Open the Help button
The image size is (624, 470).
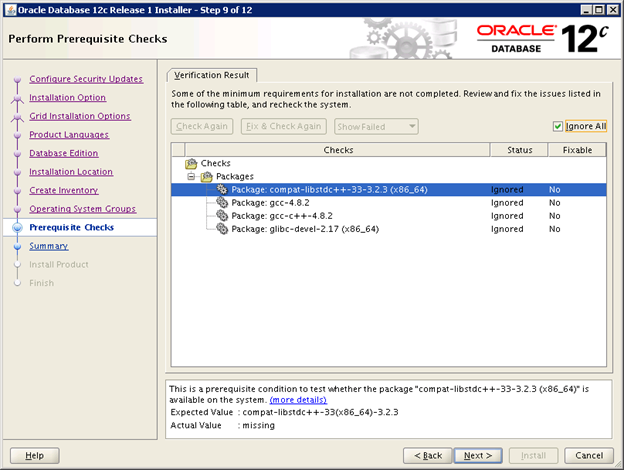click(x=35, y=456)
